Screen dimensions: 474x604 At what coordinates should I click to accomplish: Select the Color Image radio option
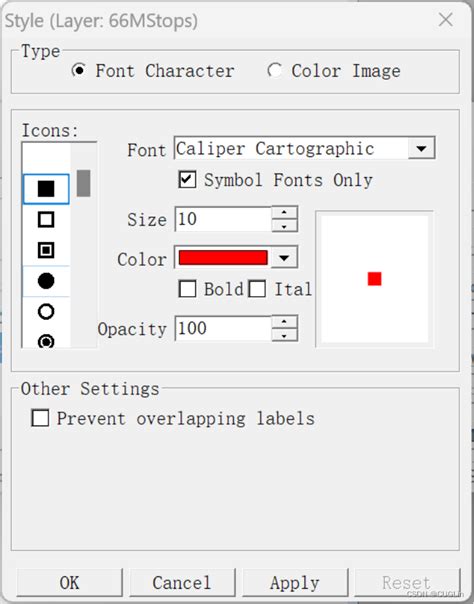(x=275, y=70)
